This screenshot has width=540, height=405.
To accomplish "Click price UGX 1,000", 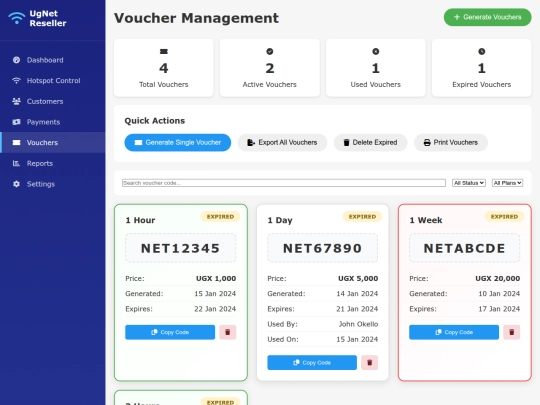I will tap(216, 279).
